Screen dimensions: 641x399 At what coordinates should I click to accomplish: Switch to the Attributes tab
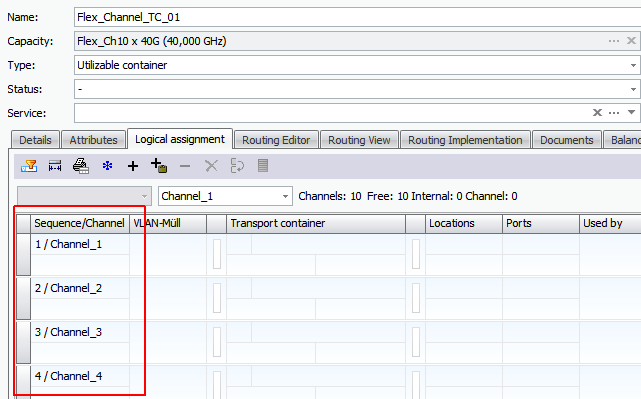[x=93, y=140]
